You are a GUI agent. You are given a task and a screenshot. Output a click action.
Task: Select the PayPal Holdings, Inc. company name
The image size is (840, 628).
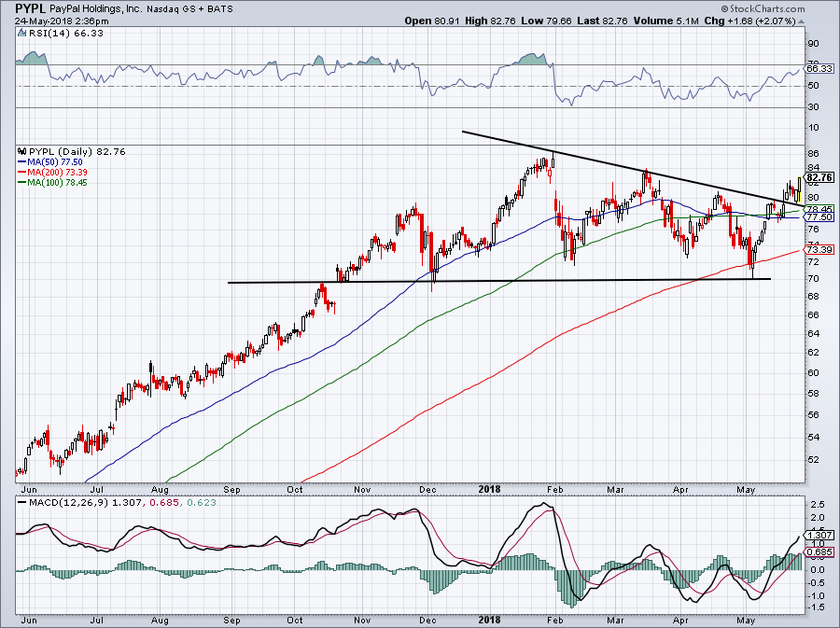(95, 9)
